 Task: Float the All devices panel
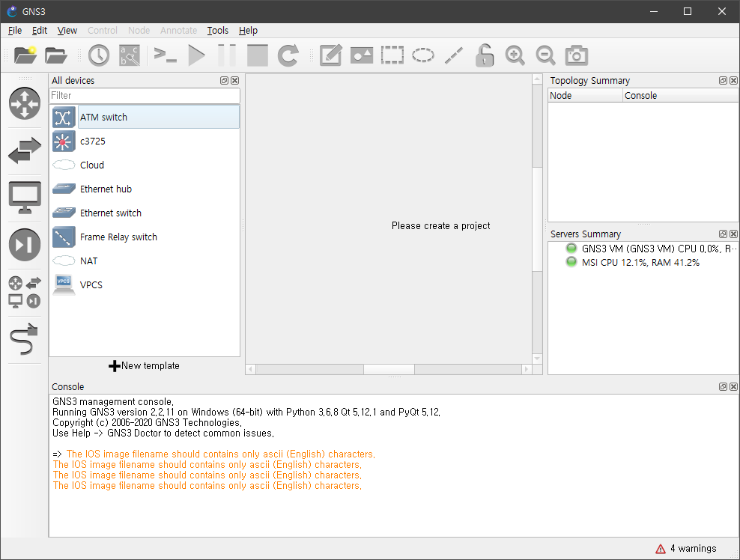[x=224, y=81]
